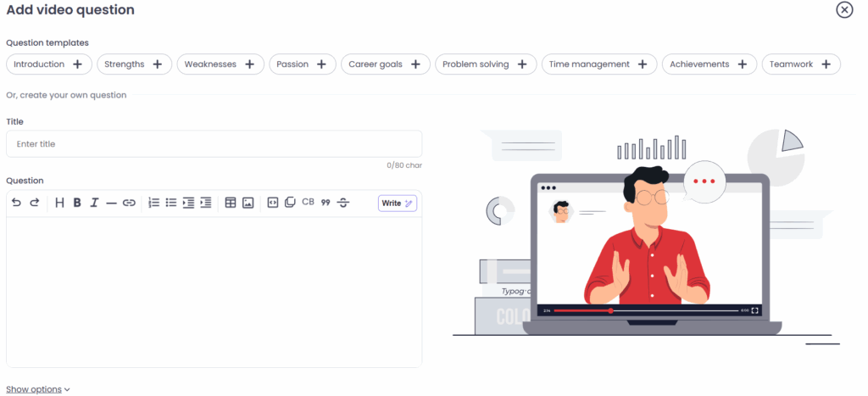Image resolution: width=868 pixels, height=396 pixels.
Task: Insert an image into the question
Action: coord(248,203)
